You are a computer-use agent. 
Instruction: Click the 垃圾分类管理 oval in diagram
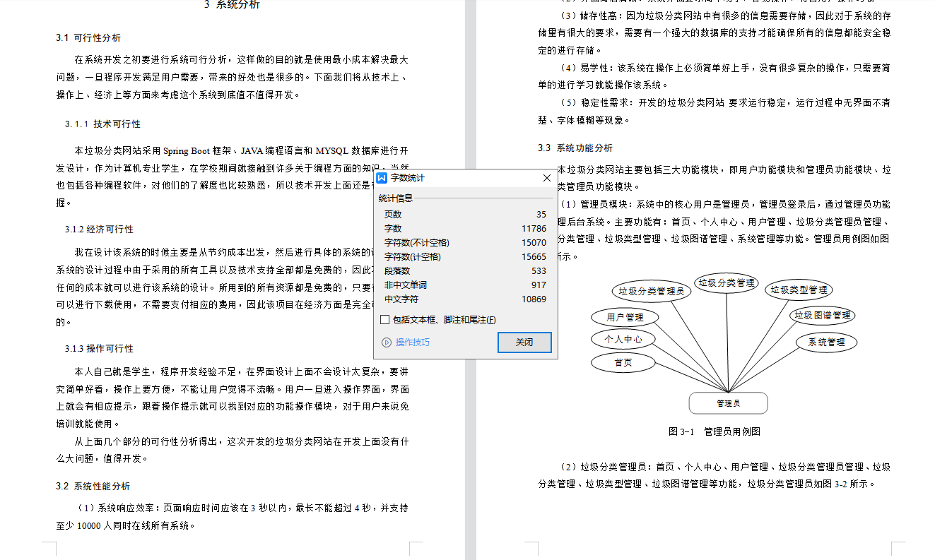tap(727, 283)
